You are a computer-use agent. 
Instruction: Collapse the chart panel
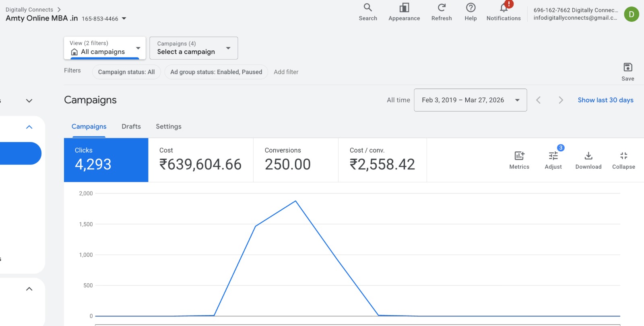(623, 156)
